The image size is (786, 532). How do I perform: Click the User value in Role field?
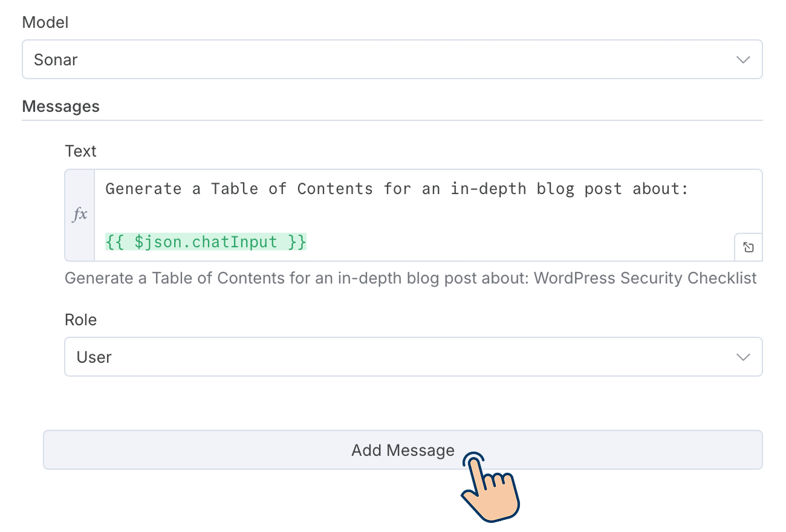pos(94,357)
